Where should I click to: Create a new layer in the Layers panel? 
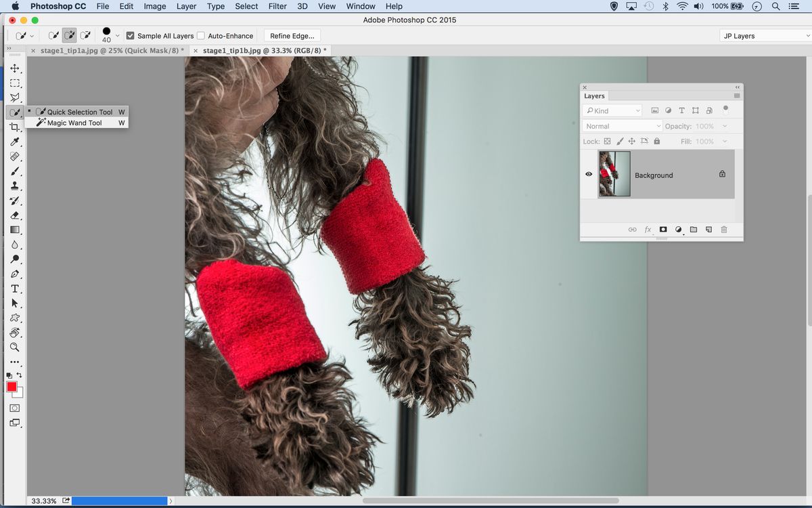coord(708,230)
